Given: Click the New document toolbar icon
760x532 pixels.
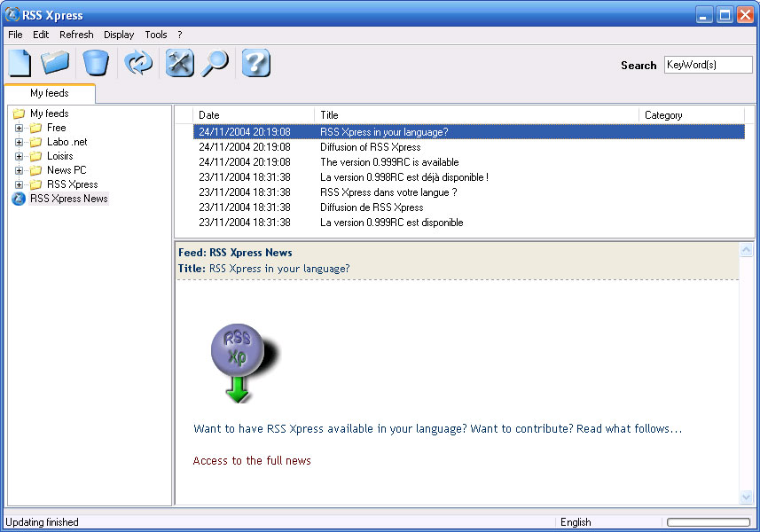Looking at the screenshot, I should 20,63.
